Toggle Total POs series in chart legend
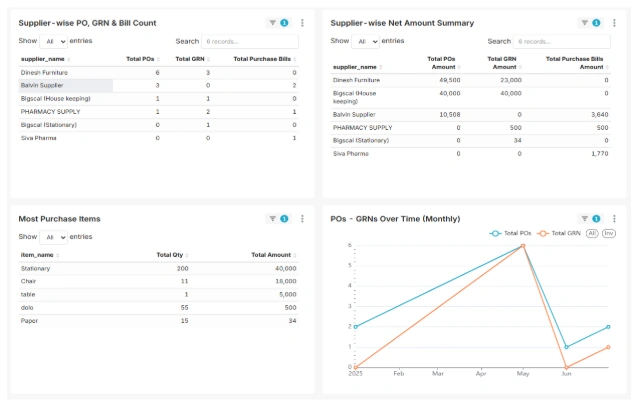Image resolution: width=637 pixels, height=406 pixels. (x=510, y=233)
